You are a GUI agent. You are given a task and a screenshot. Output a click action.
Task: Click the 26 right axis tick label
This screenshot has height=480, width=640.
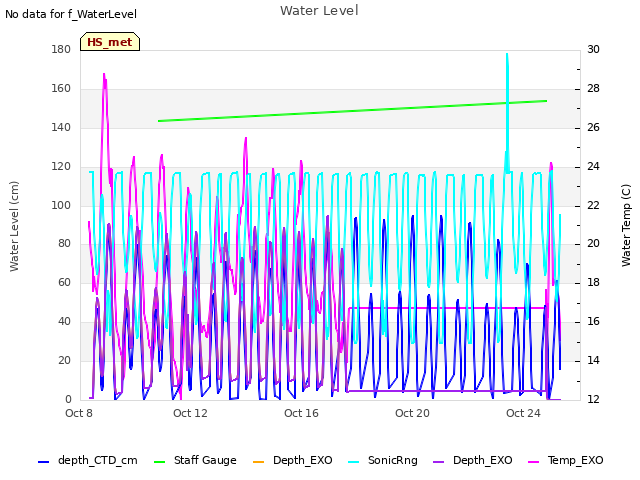593,127
